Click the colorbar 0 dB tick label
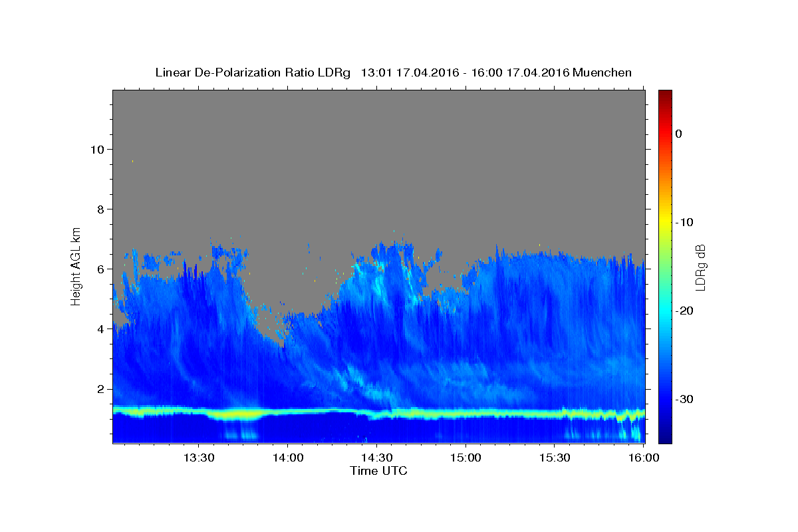This screenshot has width=798, height=532. [678, 134]
